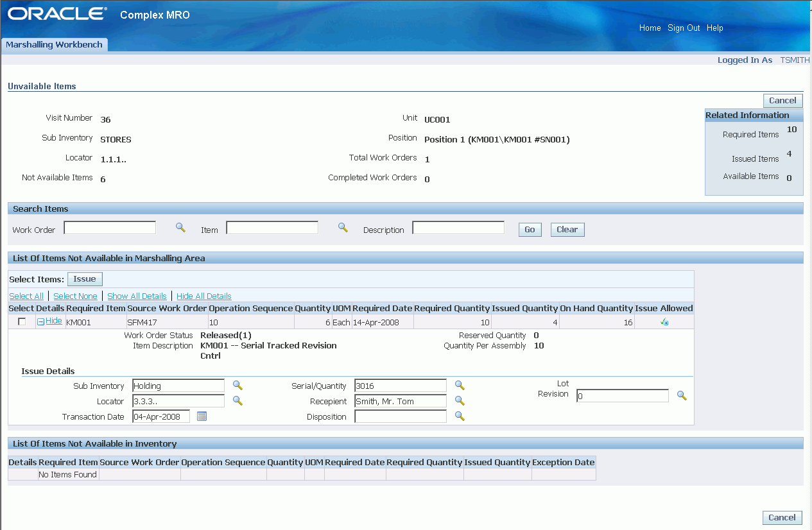The height and width of the screenshot is (530, 812).
Task: Go to the Home link
Action: coord(650,28)
